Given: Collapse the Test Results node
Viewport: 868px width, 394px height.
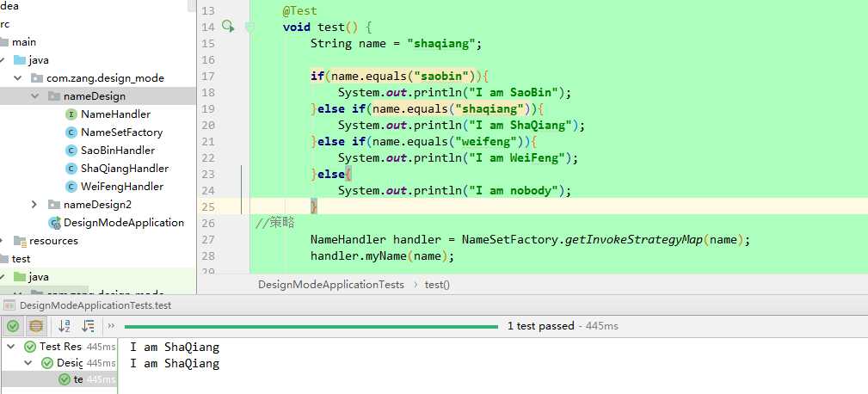Looking at the screenshot, I should pyautogui.click(x=11, y=347).
